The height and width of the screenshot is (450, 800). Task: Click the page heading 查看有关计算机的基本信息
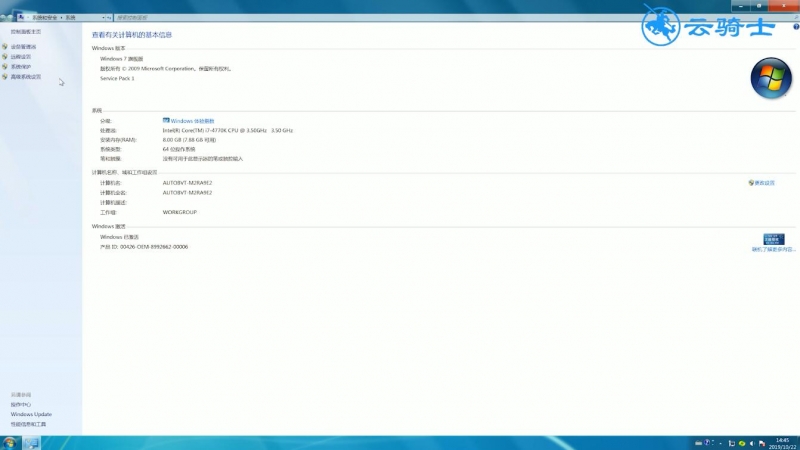tap(132, 35)
